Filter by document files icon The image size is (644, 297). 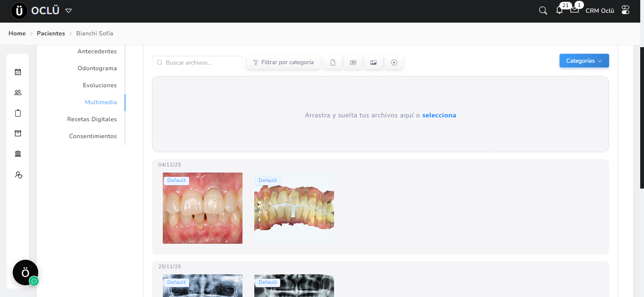tap(333, 62)
